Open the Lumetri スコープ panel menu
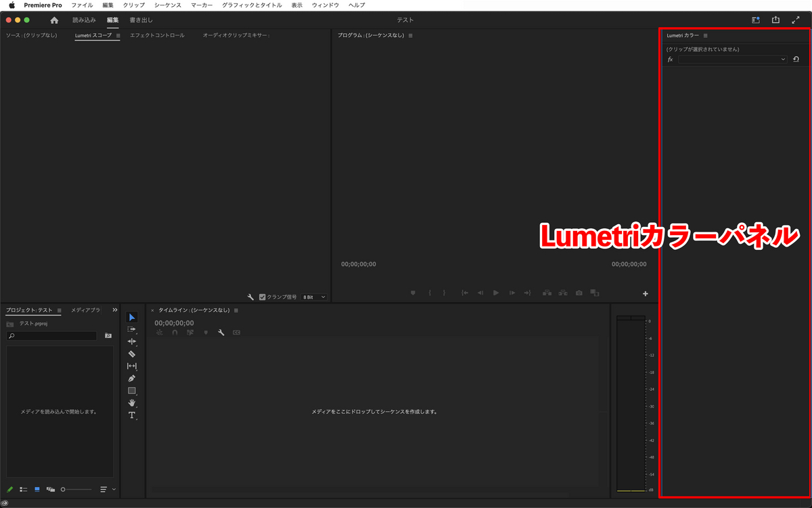The height and width of the screenshot is (508, 812). (x=118, y=35)
